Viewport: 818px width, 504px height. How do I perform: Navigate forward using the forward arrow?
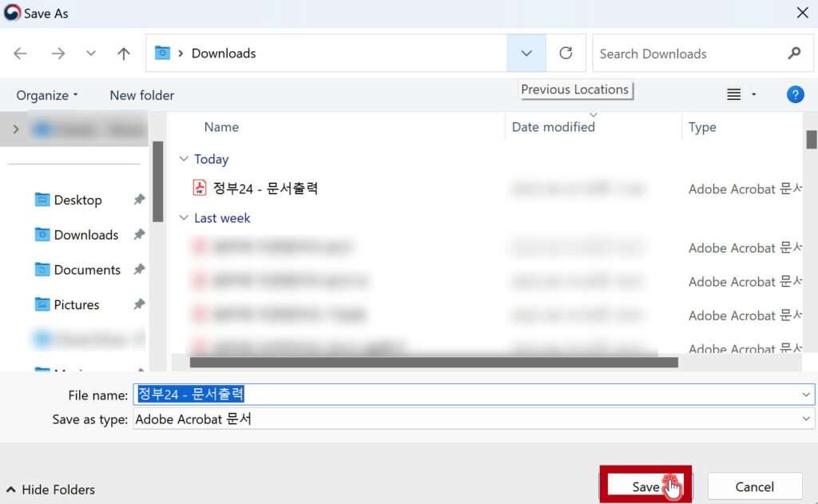pos(58,53)
